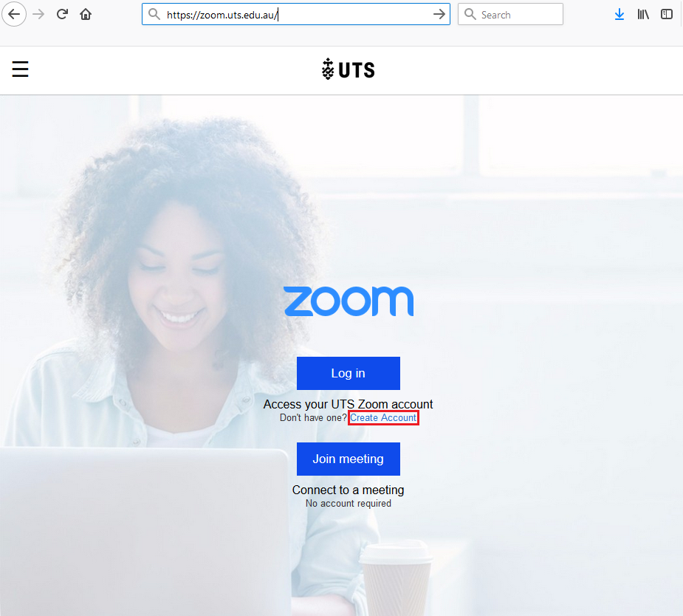The height and width of the screenshot is (616, 683).
Task: Toggle the browser sidebar view
Action: pos(667,14)
